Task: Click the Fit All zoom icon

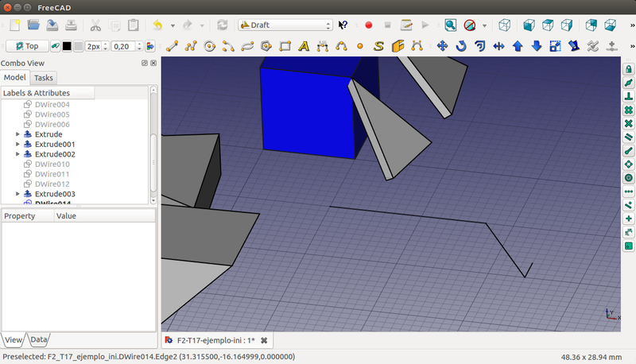Action: (451, 25)
